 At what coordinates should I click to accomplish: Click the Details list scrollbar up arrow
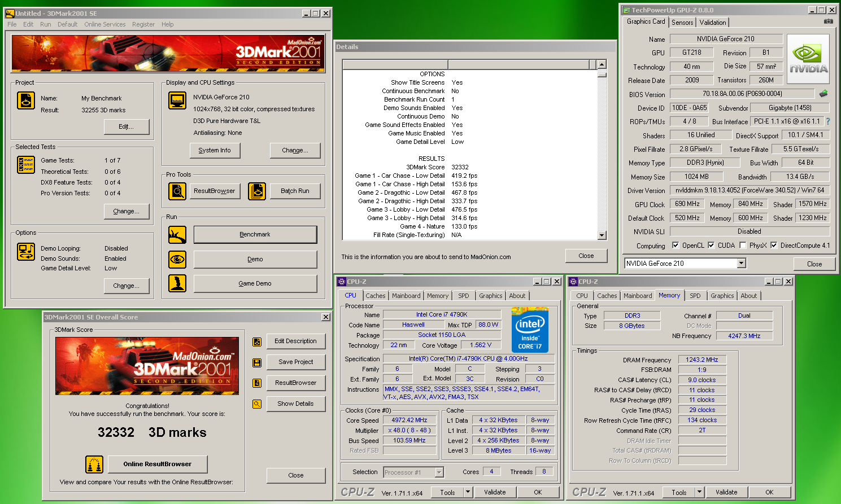[602, 64]
